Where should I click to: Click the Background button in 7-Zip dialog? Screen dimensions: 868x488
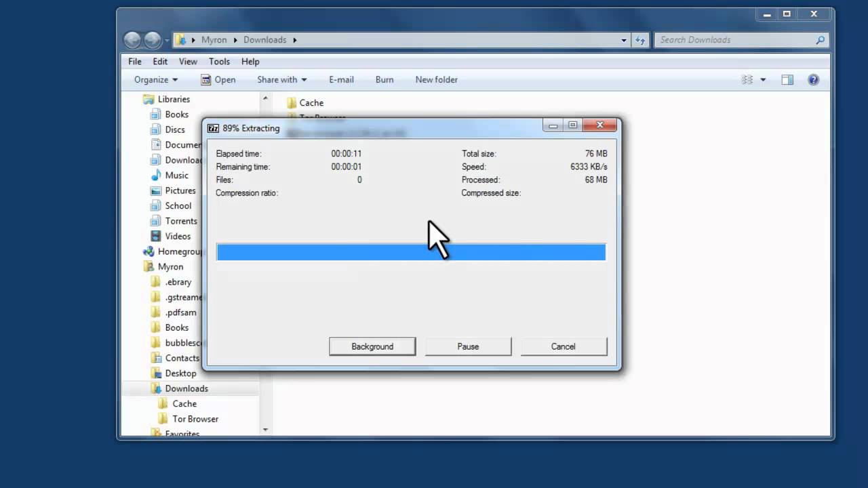(x=372, y=346)
